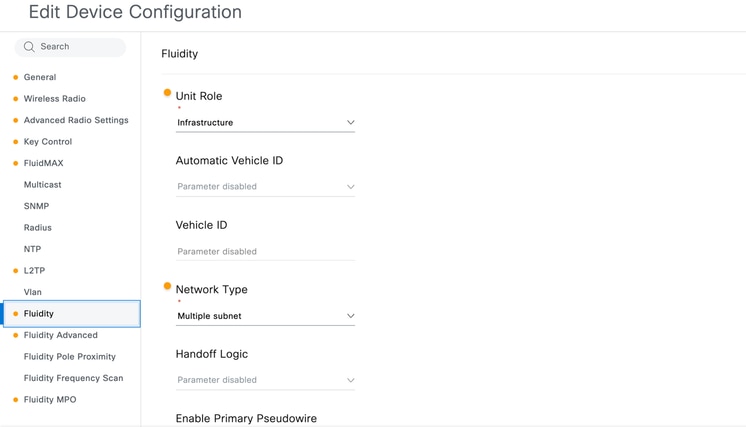
Task: Open Advanced Radio Settings section
Action: pos(76,120)
